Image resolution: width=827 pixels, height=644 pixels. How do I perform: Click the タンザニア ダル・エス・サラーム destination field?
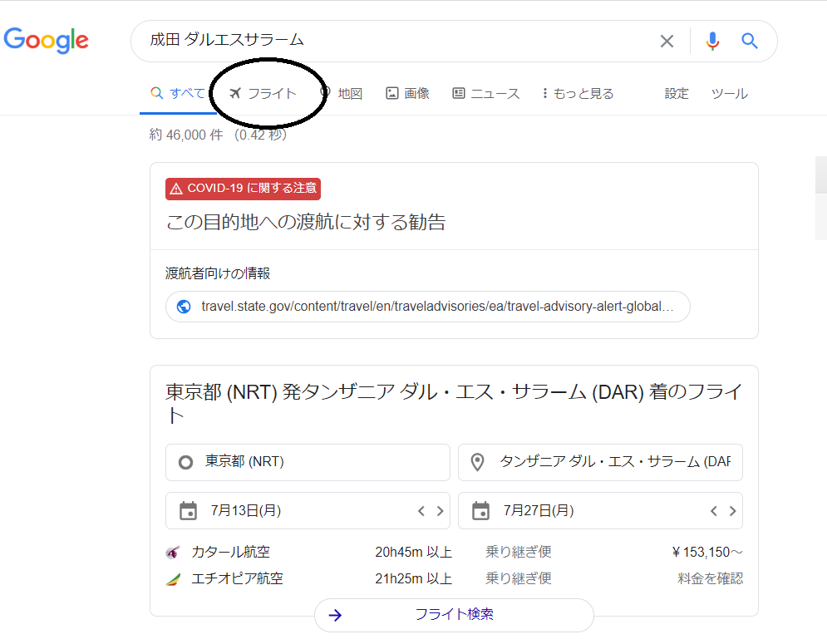[x=601, y=463]
